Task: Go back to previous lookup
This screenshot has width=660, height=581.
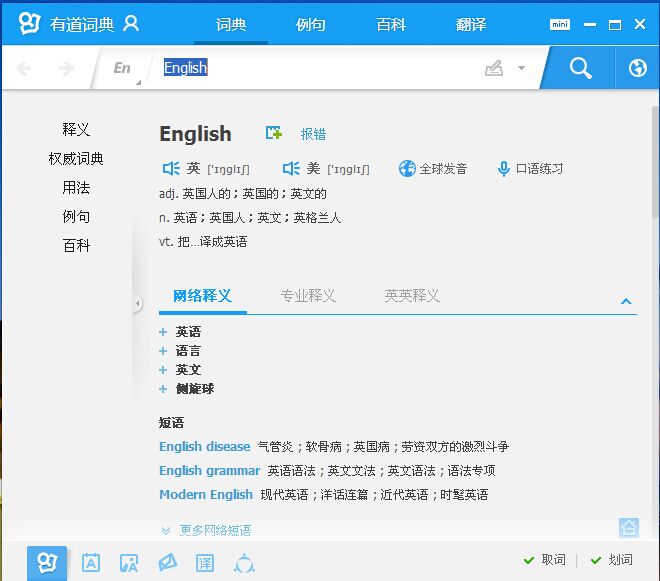Action: (24, 68)
